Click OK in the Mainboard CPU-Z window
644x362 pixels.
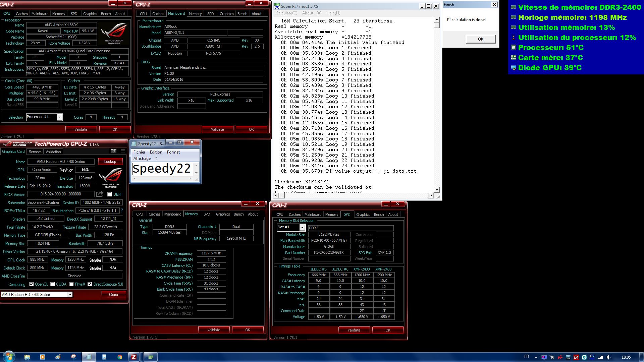(x=251, y=129)
